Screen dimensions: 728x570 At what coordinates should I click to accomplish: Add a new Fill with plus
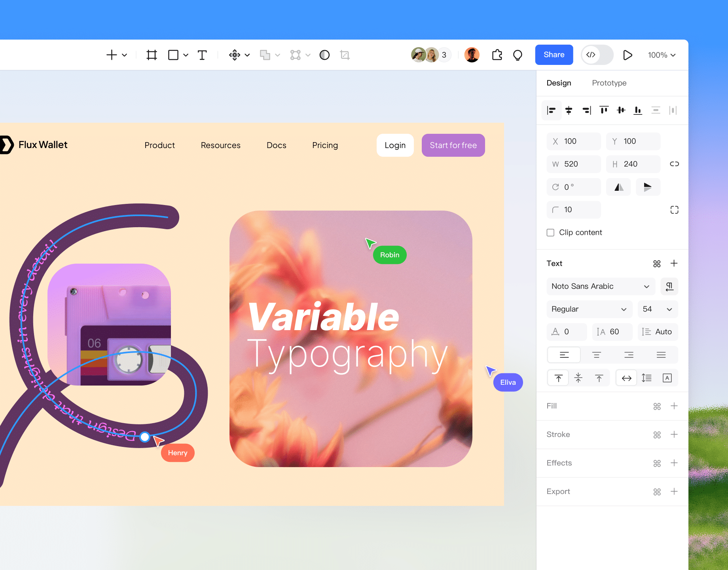coord(674,406)
